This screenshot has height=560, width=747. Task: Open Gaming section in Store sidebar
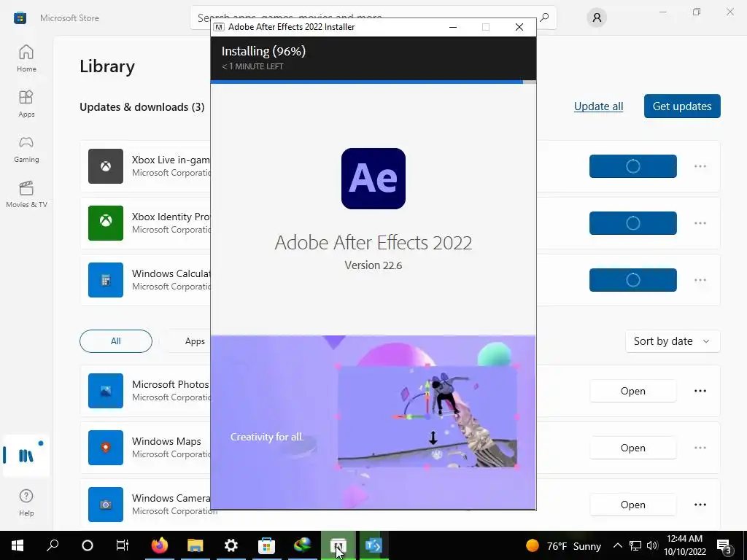point(26,149)
